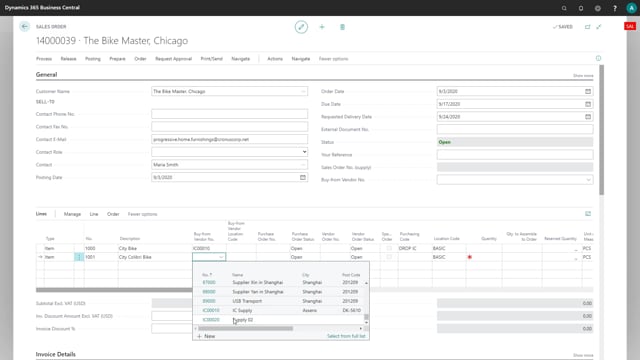Maximize the Lines part icon
The width and height of the screenshot is (640, 360).
tap(588, 214)
